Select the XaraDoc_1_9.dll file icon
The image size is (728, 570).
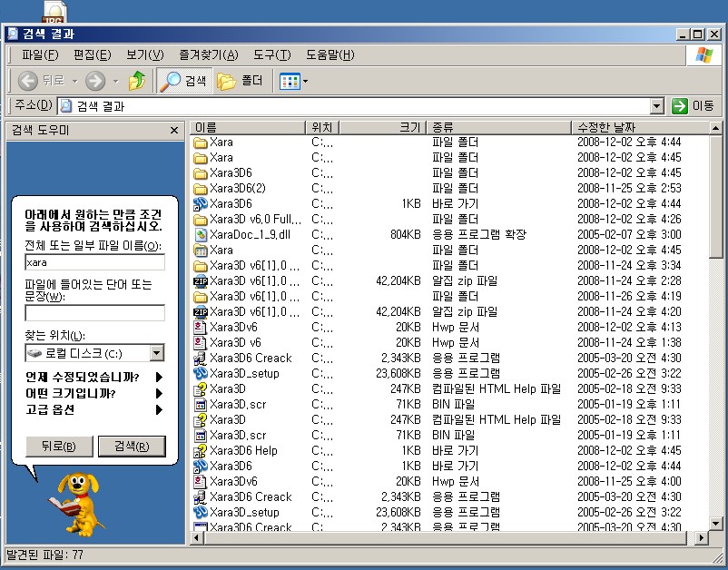click(200, 235)
